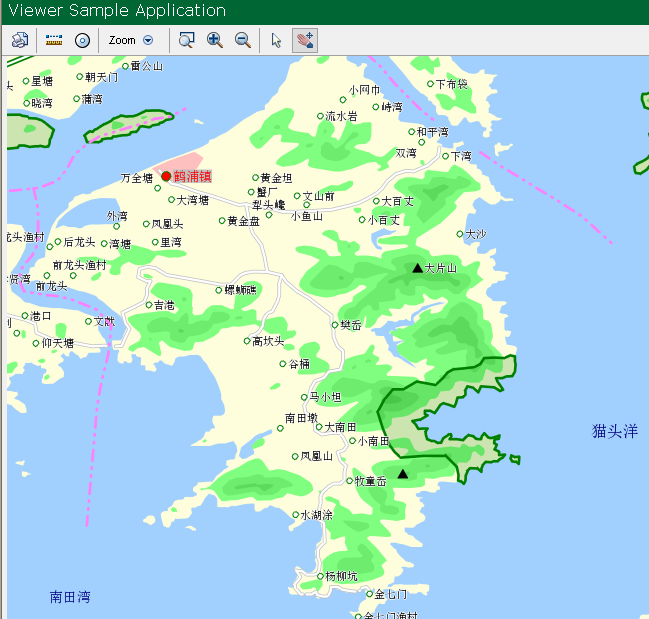
Task: Open the Zoom dropdown arrow
Action: click(x=148, y=40)
